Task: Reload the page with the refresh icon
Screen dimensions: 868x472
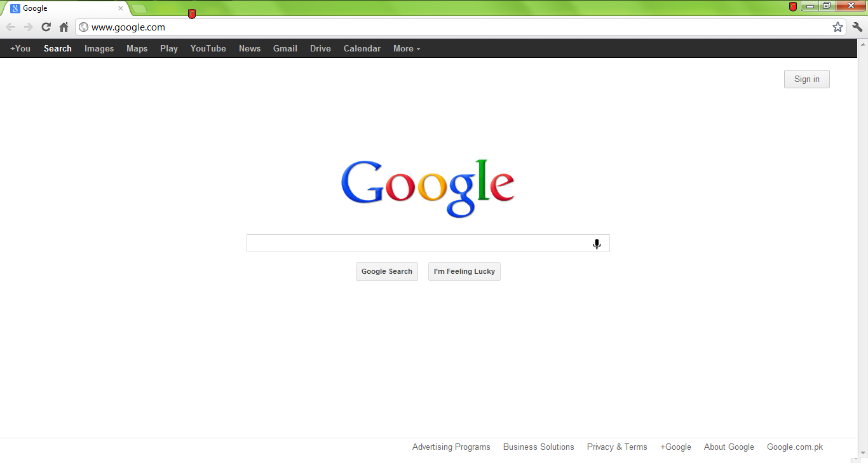Action: [x=46, y=27]
